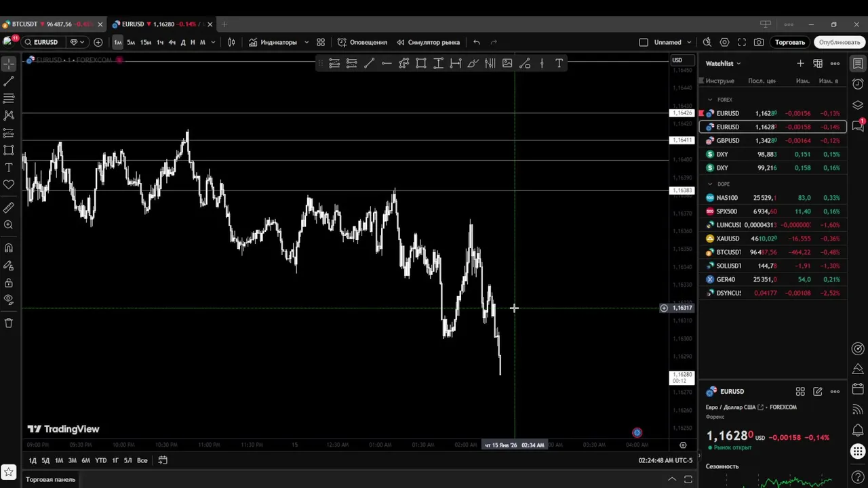Take a chart snapshot with camera
This screenshot has height=488, width=868.
coord(759,42)
